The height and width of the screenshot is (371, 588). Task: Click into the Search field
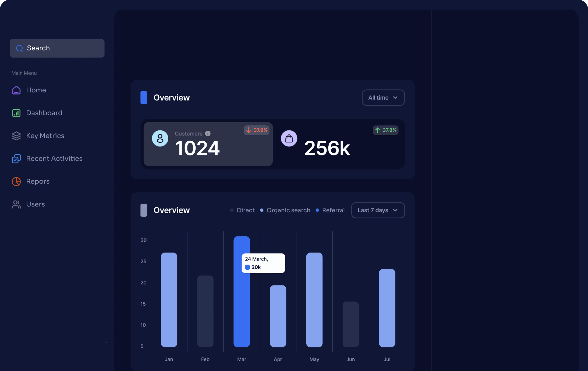pyautogui.click(x=57, y=48)
